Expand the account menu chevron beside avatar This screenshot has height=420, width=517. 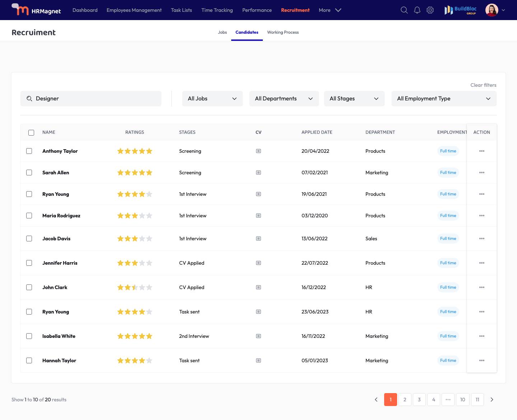pos(503,10)
